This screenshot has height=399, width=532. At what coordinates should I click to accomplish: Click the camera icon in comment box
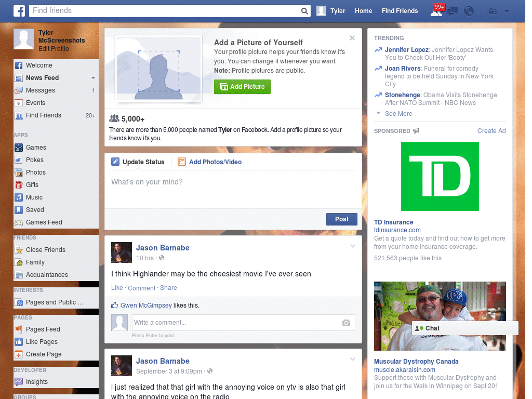[346, 323]
